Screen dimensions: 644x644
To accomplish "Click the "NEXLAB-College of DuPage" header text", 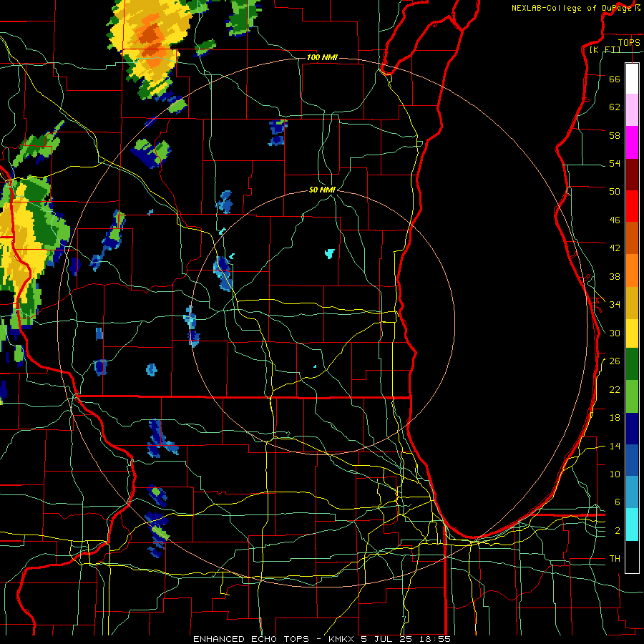I will click(571, 8).
